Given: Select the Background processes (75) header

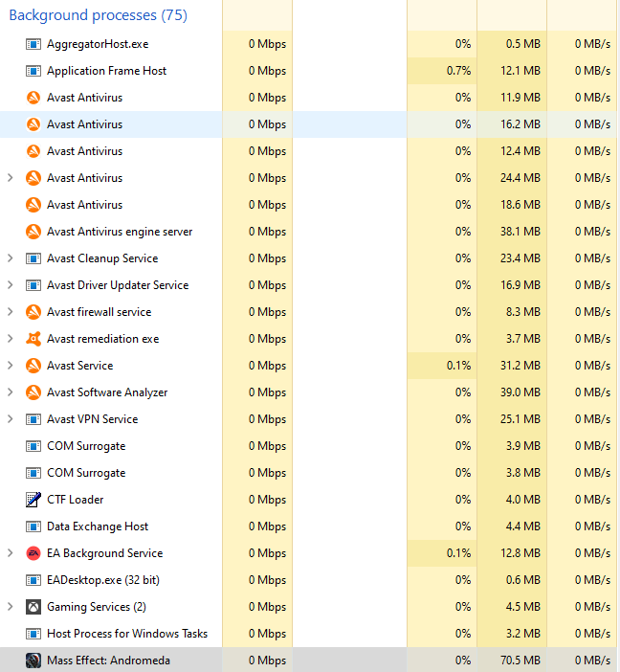Looking at the screenshot, I should pyautogui.click(x=98, y=15).
